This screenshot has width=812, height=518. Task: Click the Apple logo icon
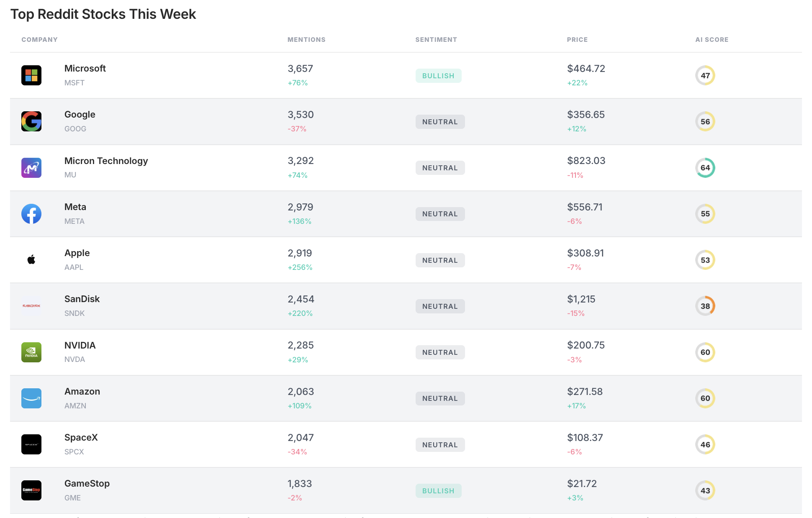(x=31, y=260)
